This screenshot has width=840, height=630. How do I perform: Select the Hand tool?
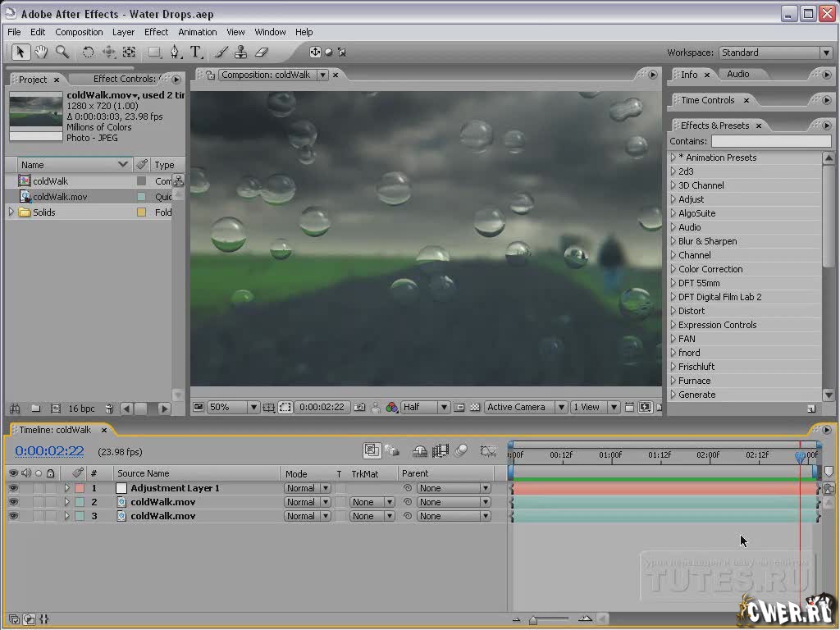(41, 52)
